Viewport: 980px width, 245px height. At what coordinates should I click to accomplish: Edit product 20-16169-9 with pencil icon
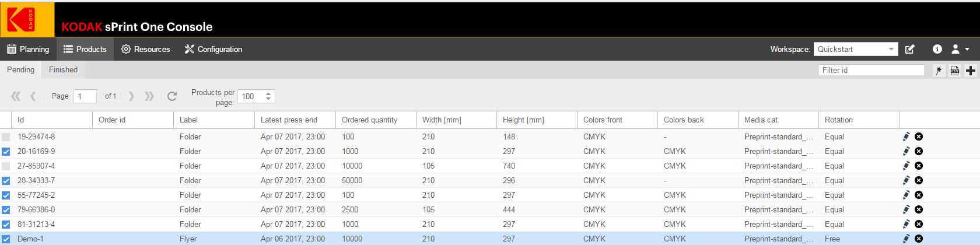(x=907, y=151)
